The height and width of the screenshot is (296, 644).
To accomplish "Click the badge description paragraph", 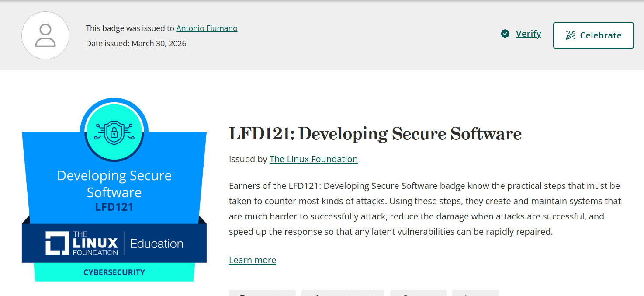I will (x=425, y=209).
